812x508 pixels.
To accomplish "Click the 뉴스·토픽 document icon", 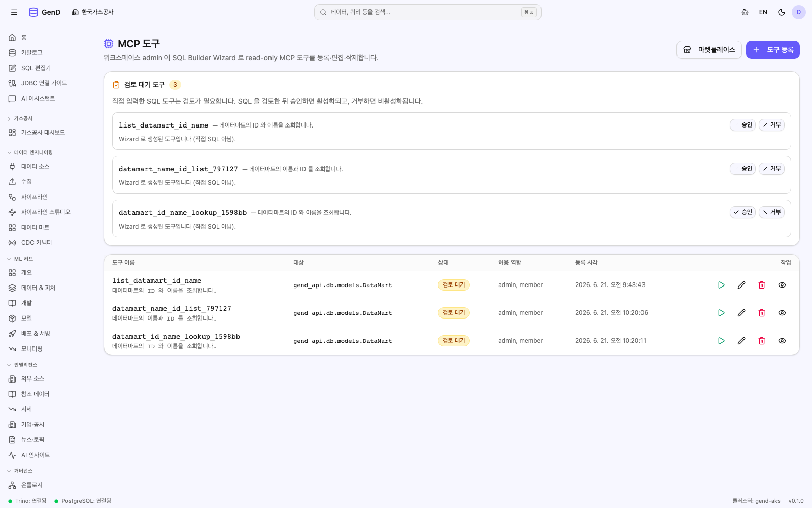I will point(12,440).
